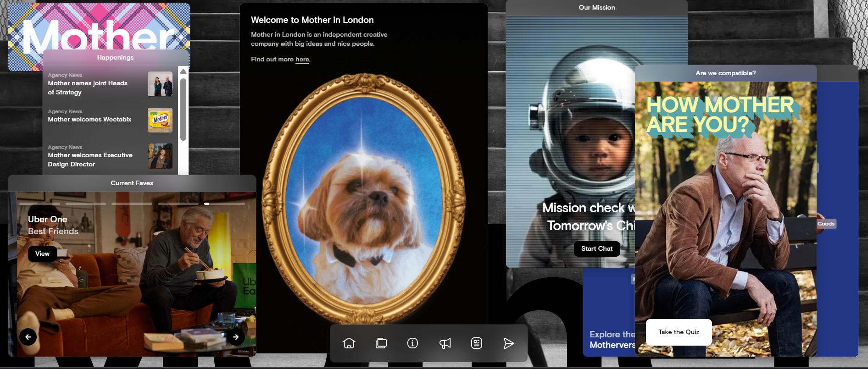Select the active fifth carousel progress segment

(x=225, y=204)
